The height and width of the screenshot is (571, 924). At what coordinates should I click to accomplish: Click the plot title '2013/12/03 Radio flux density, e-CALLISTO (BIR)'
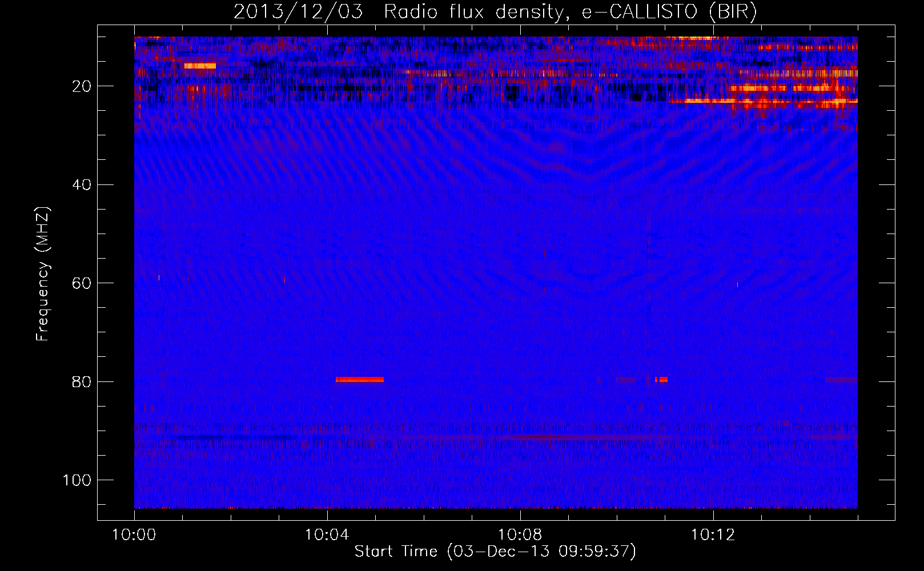pos(495,12)
